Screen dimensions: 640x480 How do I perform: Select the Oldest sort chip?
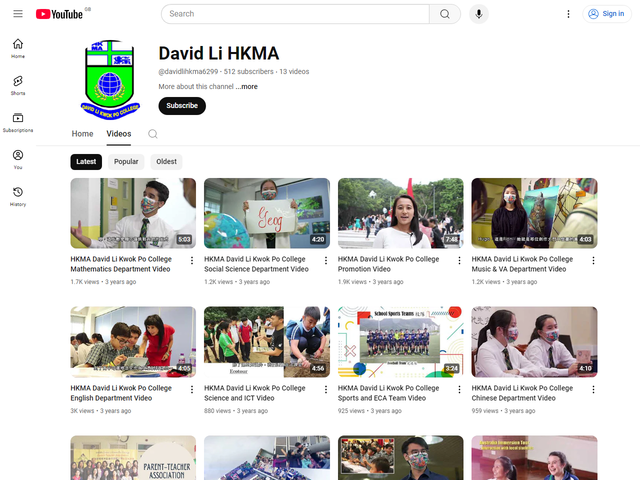[166, 161]
